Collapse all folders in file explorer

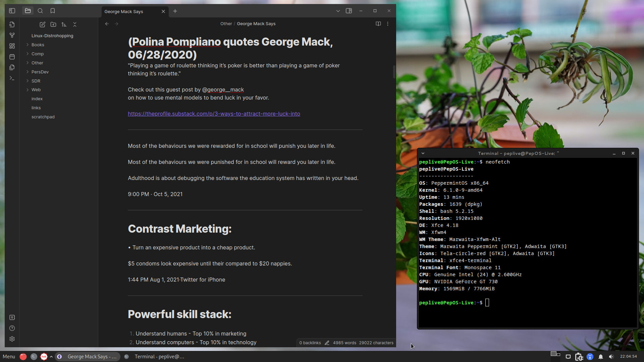pos(75,24)
